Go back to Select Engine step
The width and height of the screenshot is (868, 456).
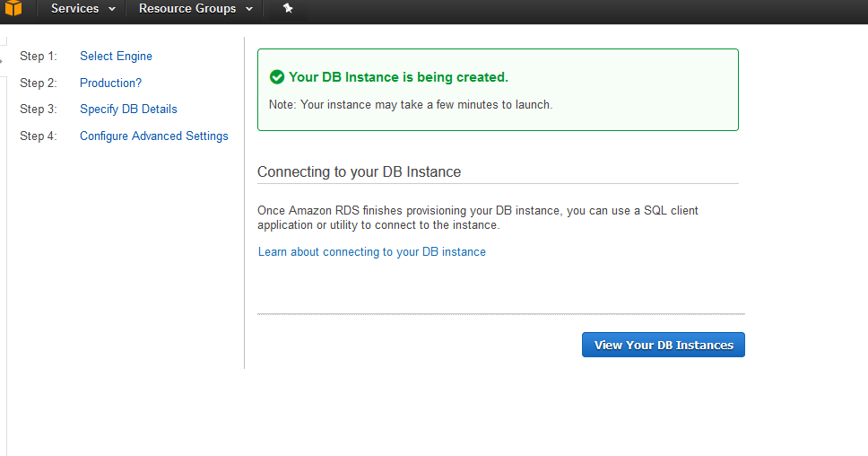click(116, 56)
